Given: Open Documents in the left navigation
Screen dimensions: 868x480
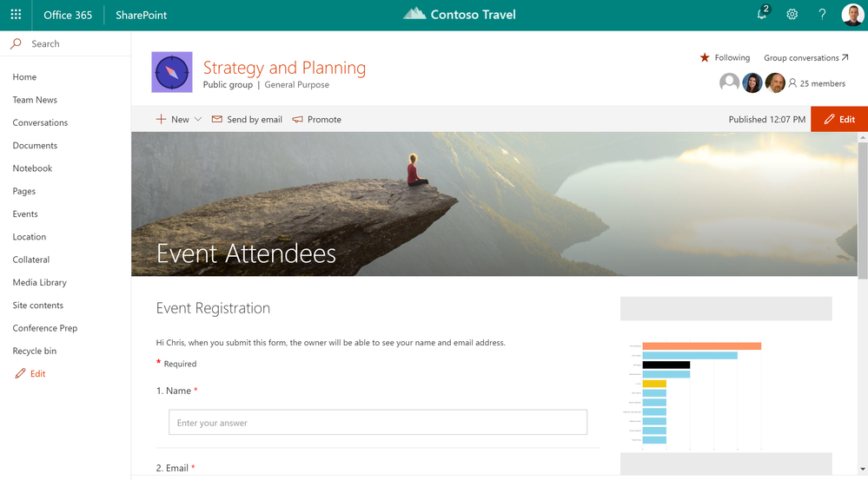Looking at the screenshot, I should tap(35, 146).
